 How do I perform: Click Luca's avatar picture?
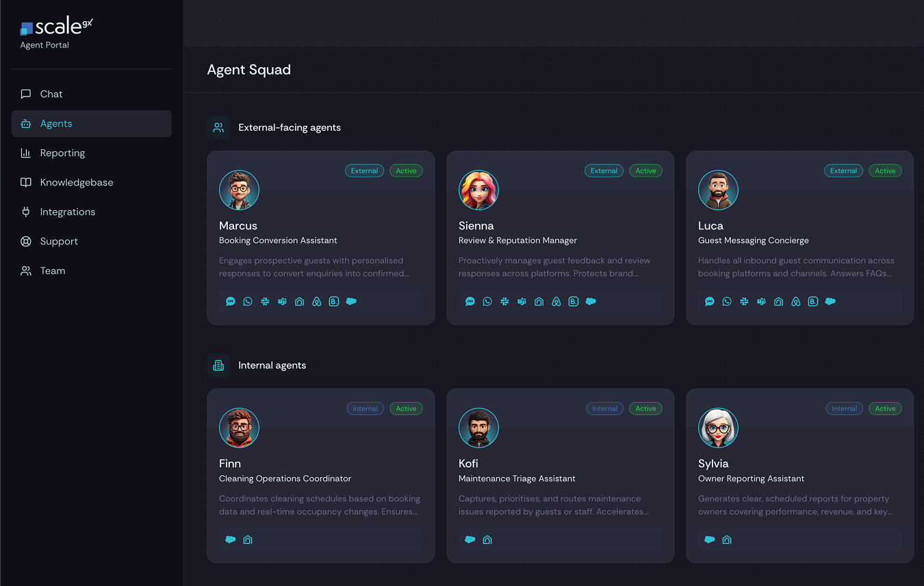pyautogui.click(x=718, y=190)
